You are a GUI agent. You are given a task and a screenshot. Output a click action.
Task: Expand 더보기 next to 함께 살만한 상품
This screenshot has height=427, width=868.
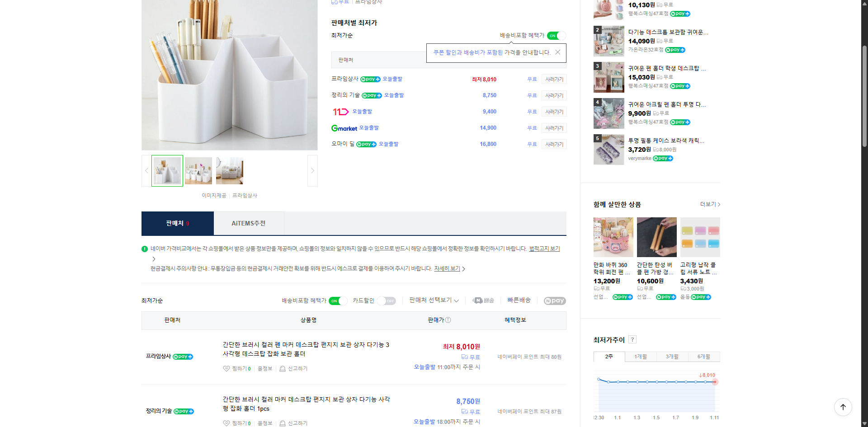[x=708, y=204]
